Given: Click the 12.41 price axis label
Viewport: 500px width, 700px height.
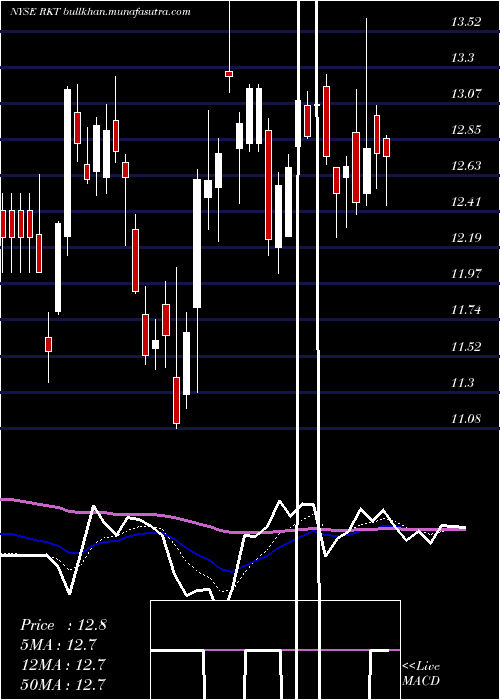Looking at the screenshot, I should (466, 202).
